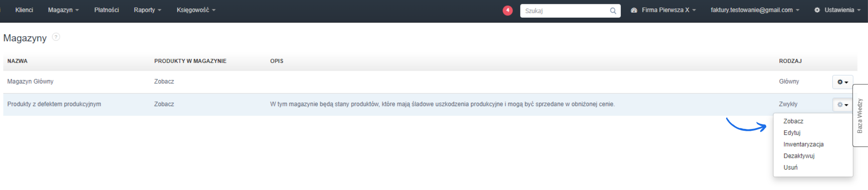The height and width of the screenshot is (190, 868).
Task: Open the faktury.testowanie@gmail.com account menu
Action: click(x=755, y=10)
